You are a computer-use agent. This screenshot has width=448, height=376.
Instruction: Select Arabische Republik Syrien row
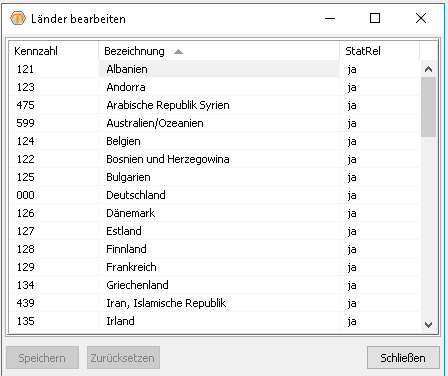tap(214, 105)
